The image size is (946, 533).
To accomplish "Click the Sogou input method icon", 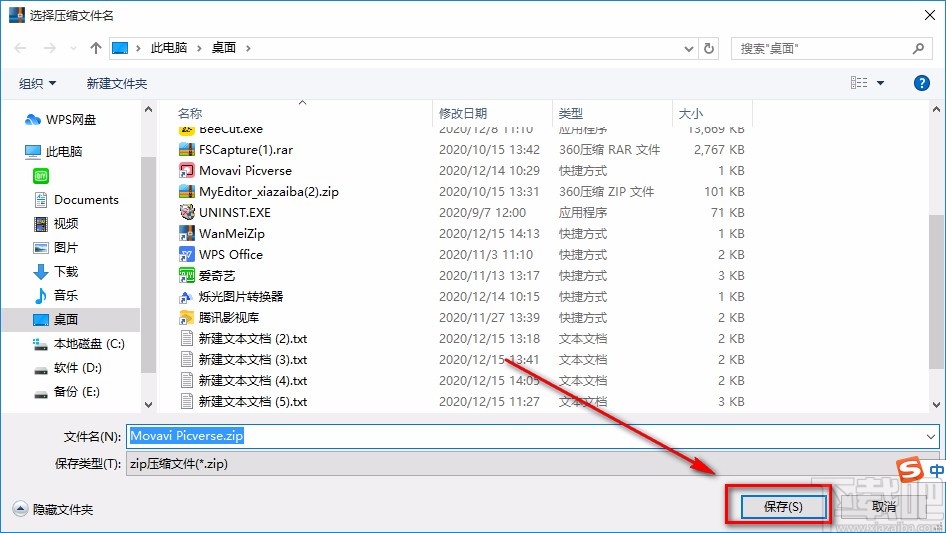I will coord(909,469).
